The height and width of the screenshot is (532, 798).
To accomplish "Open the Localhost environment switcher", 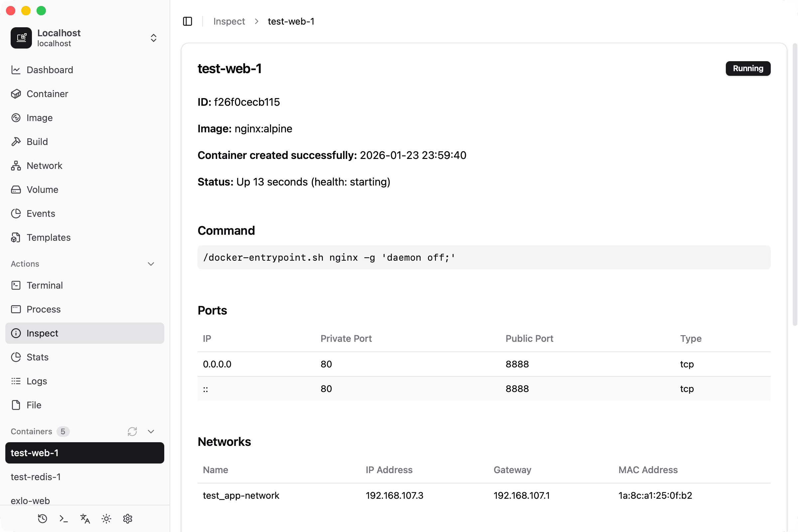I will tap(153, 38).
